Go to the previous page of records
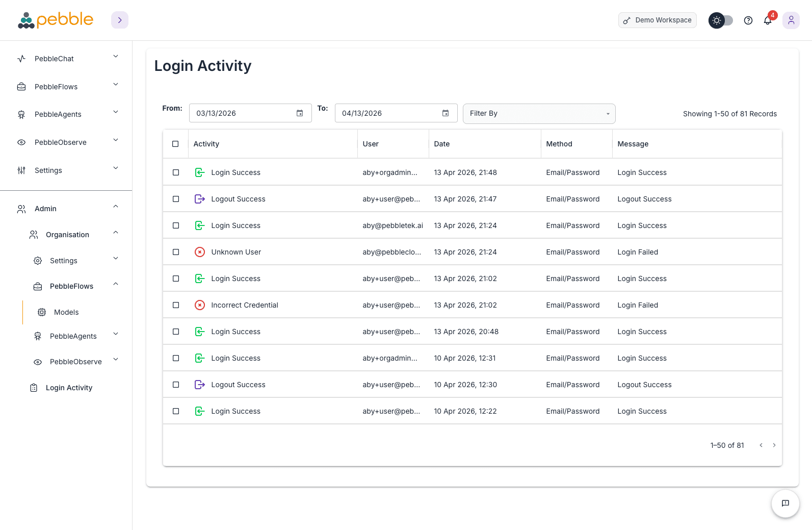Image resolution: width=812 pixels, height=530 pixels. coord(761,445)
